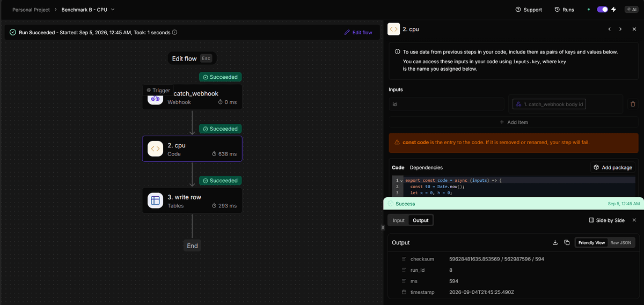644x305 pixels.
Task: Click warning icon in const code alert
Action: click(x=397, y=143)
